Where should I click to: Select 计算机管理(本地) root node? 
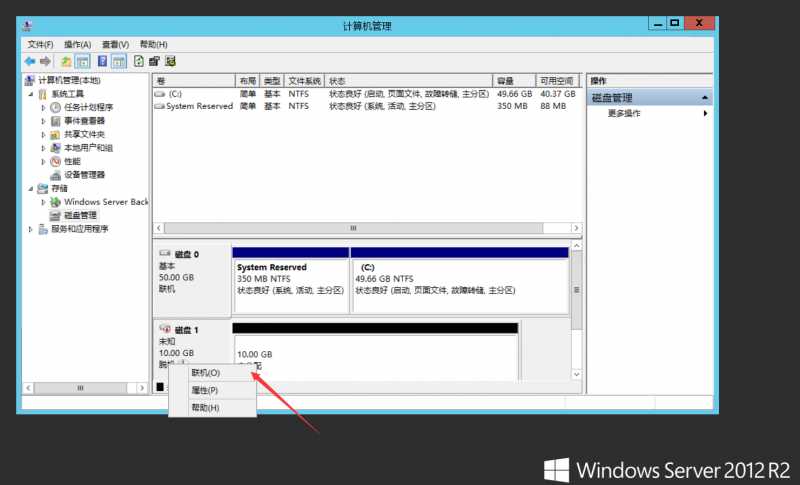coord(69,81)
